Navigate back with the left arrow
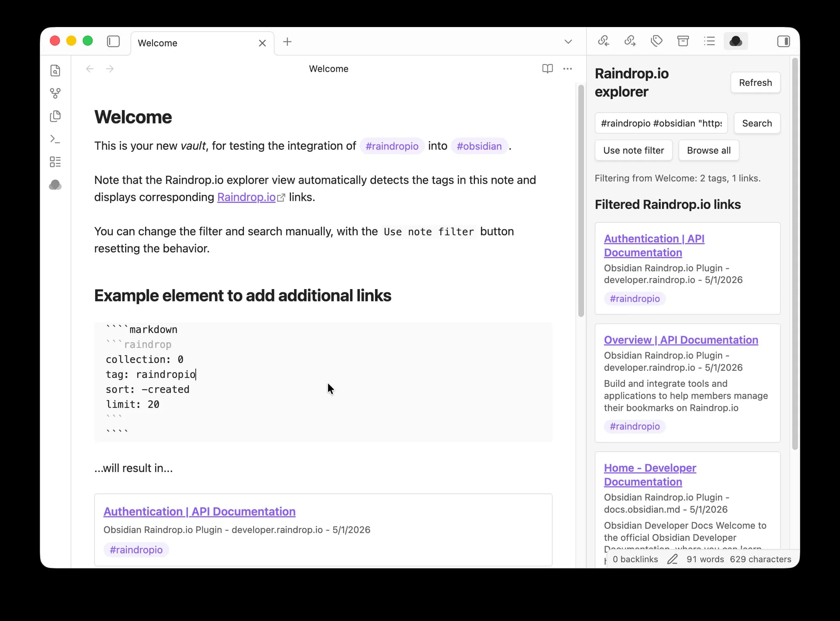This screenshot has height=621, width=840. point(90,69)
